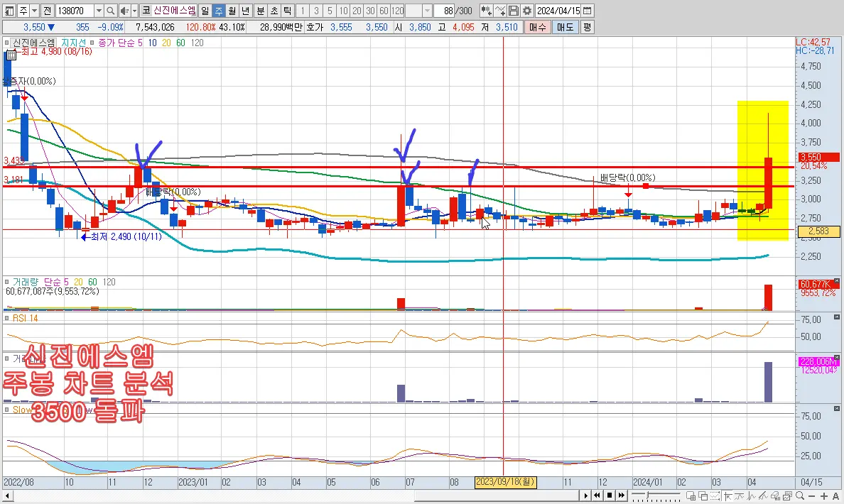
Task: Save chart with floppy disk icon
Action: [514, 11]
